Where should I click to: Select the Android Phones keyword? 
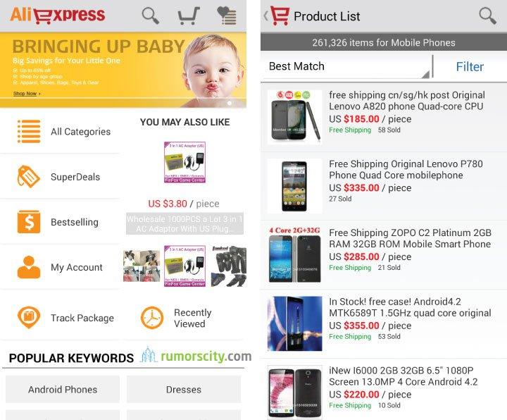(63, 389)
